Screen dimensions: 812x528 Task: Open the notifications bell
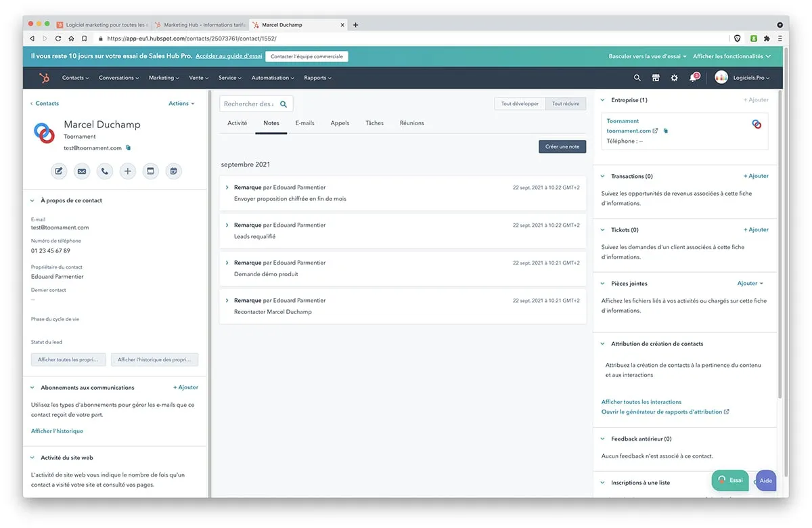(x=693, y=78)
